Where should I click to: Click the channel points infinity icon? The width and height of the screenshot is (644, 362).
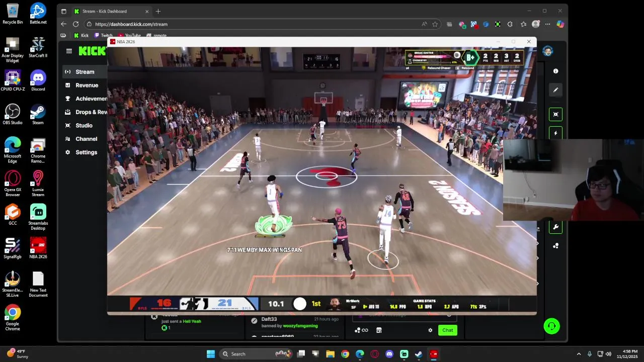(361, 330)
